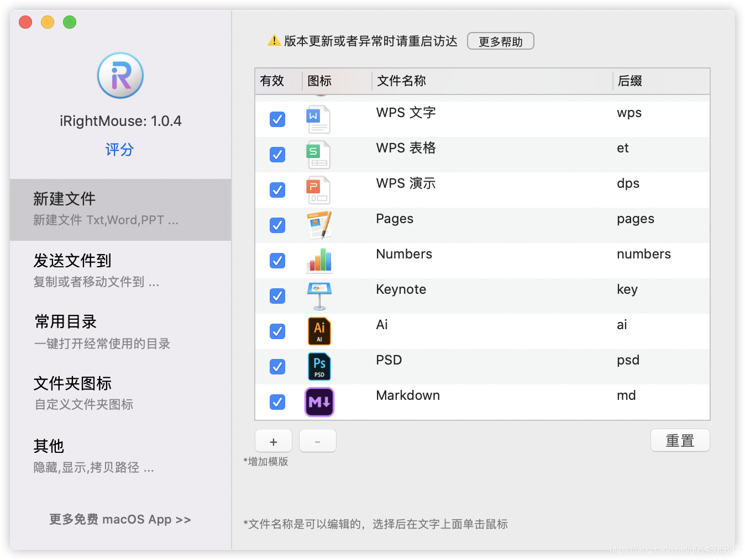Select the WPS 文字 file name
745x560 pixels.
point(406,113)
